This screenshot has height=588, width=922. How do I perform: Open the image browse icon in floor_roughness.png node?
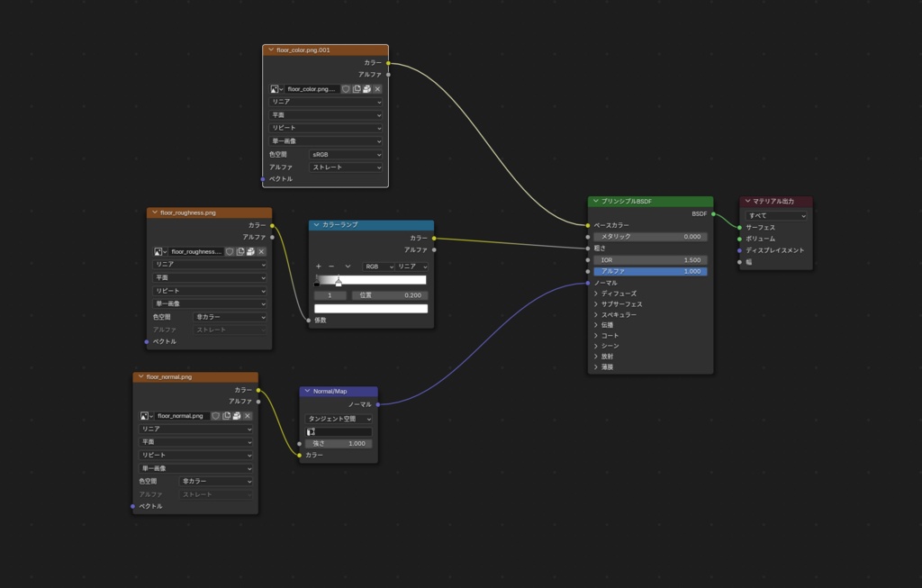coord(160,251)
